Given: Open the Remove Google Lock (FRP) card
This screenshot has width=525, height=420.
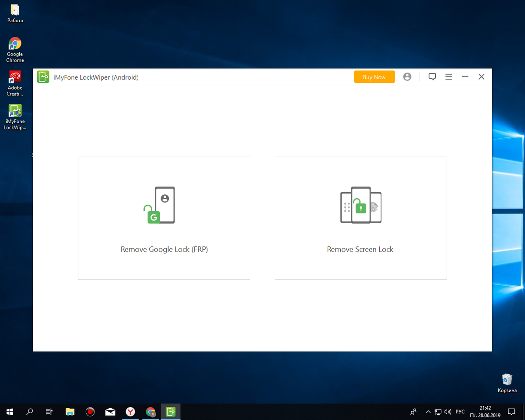Looking at the screenshot, I should point(164,218).
